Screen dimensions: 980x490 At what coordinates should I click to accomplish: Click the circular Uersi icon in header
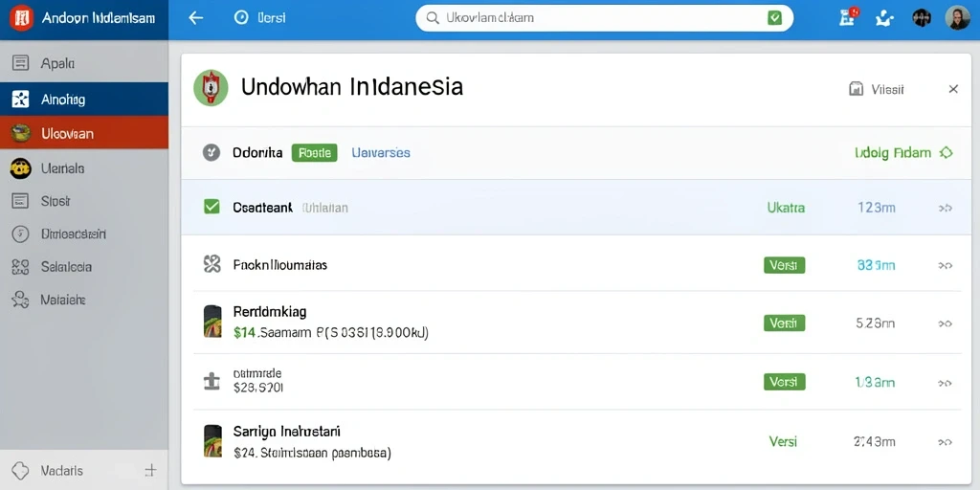click(241, 17)
